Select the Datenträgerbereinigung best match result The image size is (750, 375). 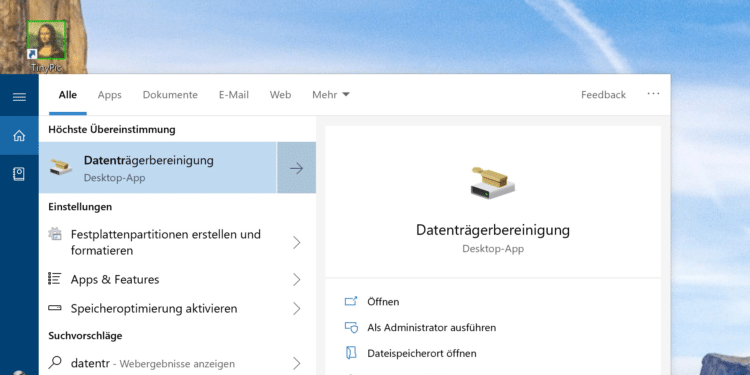coord(158,168)
